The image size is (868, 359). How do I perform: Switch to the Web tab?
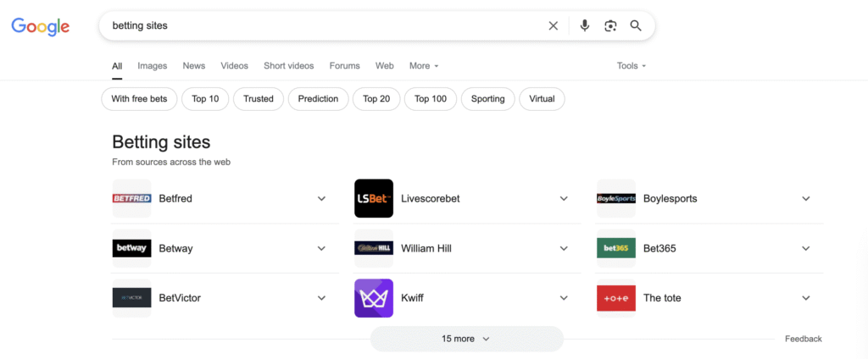coord(385,66)
